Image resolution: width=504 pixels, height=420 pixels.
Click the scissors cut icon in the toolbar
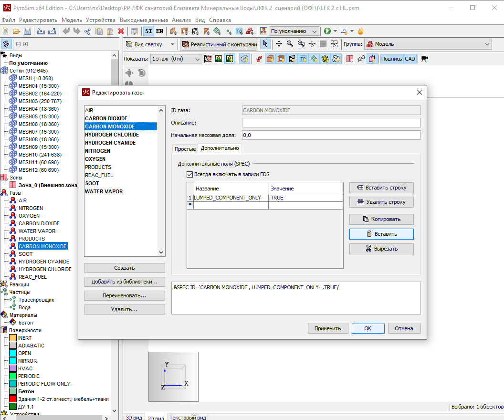[88, 31]
